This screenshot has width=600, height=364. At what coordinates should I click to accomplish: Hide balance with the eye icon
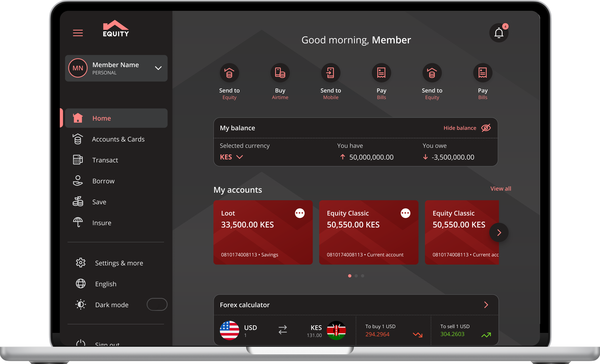click(486, 128)
